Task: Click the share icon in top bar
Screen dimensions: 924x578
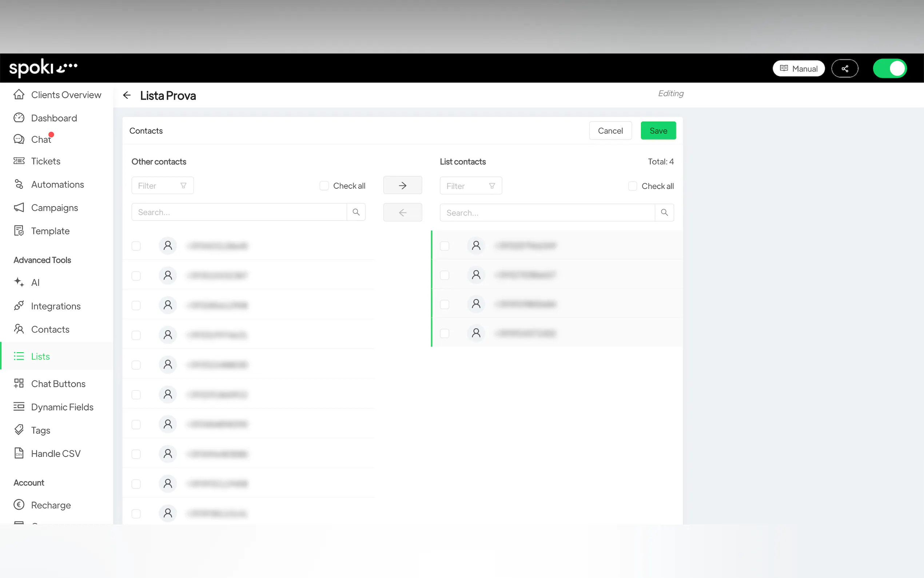Action: [x=845, y=68]
